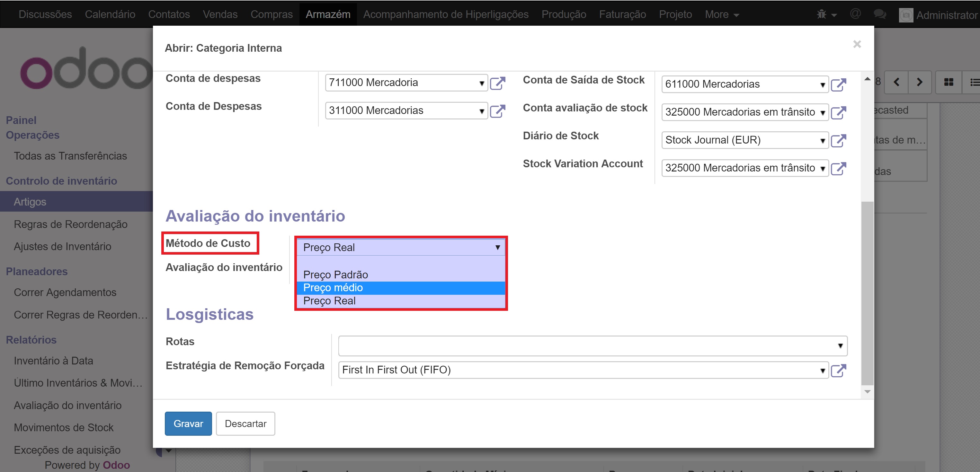The width and height of the screenshot is (980, 472).
Task: Expand the More menu in top bar
Action: pos(721,14)
